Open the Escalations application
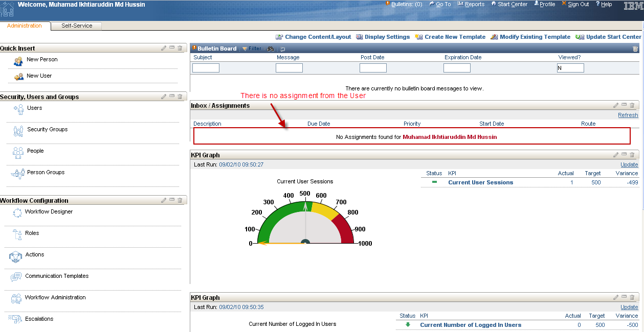The width and height of the screenshot is (644, 332). [40, 319]
